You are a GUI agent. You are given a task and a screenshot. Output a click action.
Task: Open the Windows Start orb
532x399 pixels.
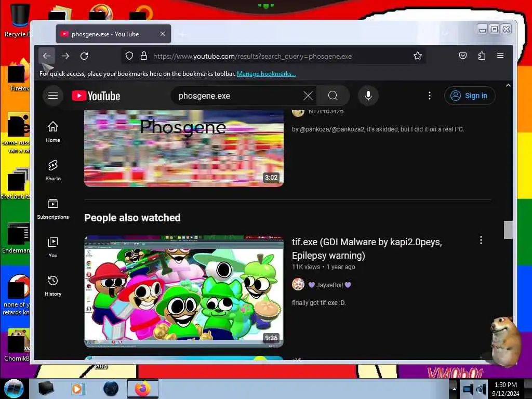[14, 389]
